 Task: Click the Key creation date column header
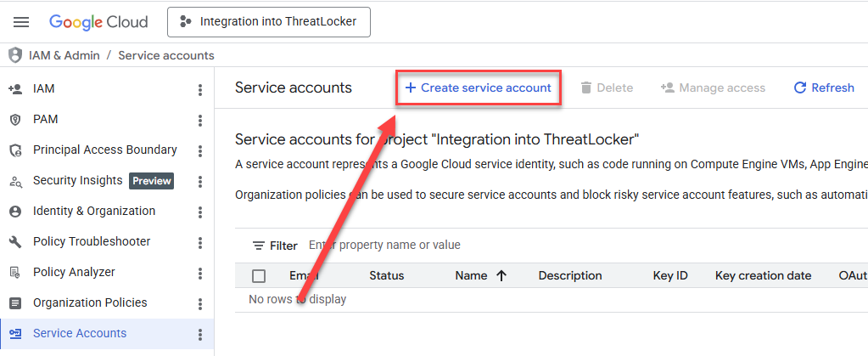[x=764, y=275]
